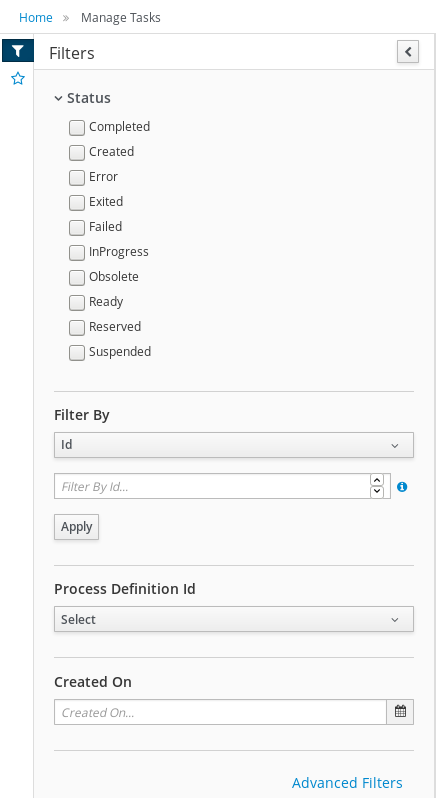Increment Id filter value with up arrow
The width and height of the screenshot is (436, 798).
(376, 480)
